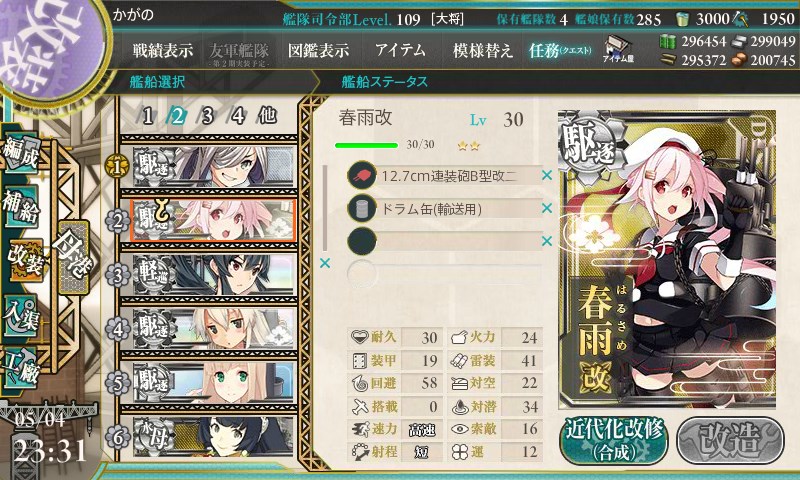Switch to the 他 other ships tab

tap(267, 116)
